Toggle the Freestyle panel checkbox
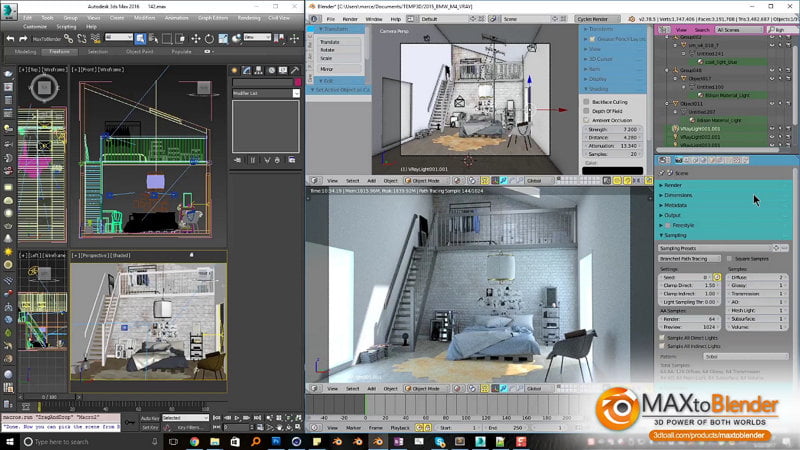 668,225
